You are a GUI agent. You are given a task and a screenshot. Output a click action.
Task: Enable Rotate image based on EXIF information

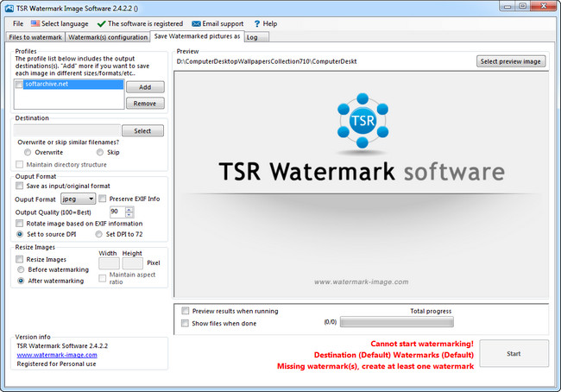point(19,224)
